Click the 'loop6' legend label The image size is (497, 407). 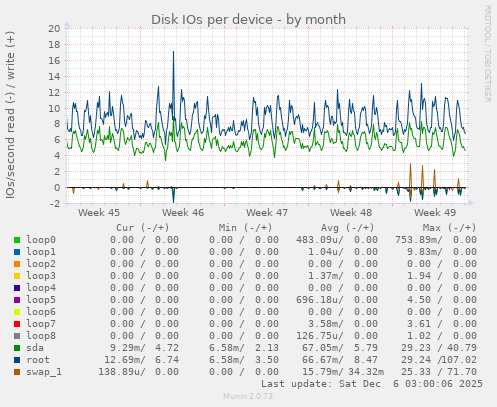click(41, 312)
